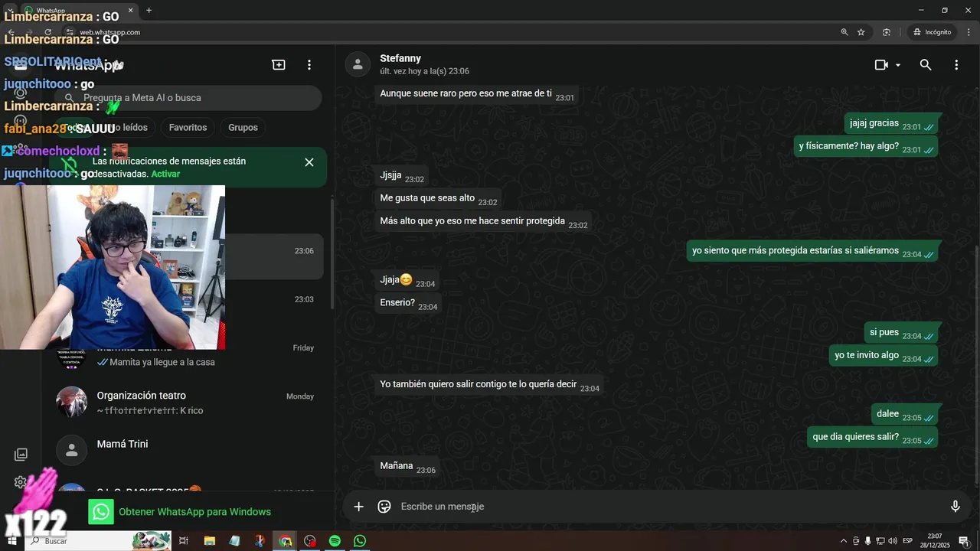Dismiss the notifications disabled banner
980x551 pixels.
309,162
